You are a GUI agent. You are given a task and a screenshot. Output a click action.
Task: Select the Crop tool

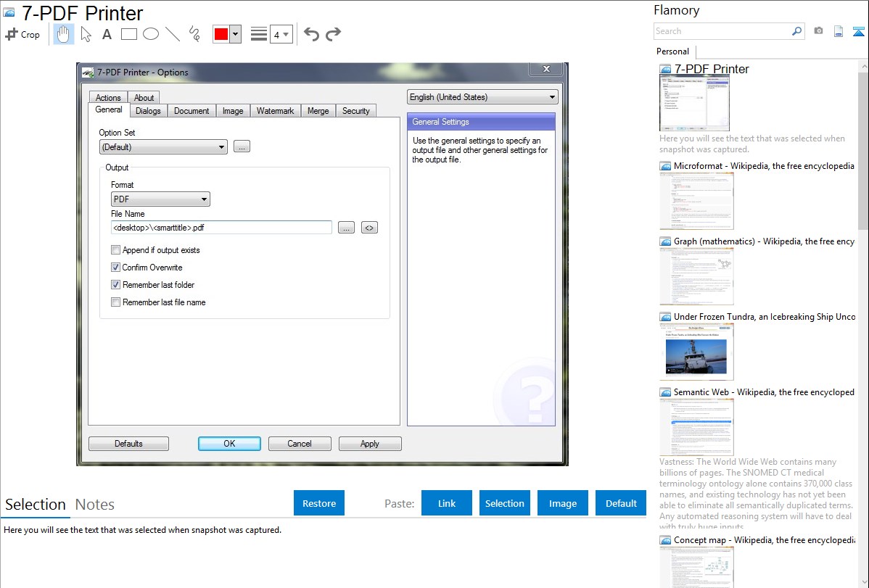click(22, 34)
